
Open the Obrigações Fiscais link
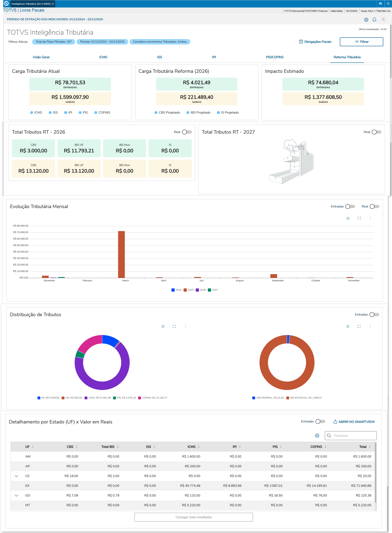pos(315,42)
